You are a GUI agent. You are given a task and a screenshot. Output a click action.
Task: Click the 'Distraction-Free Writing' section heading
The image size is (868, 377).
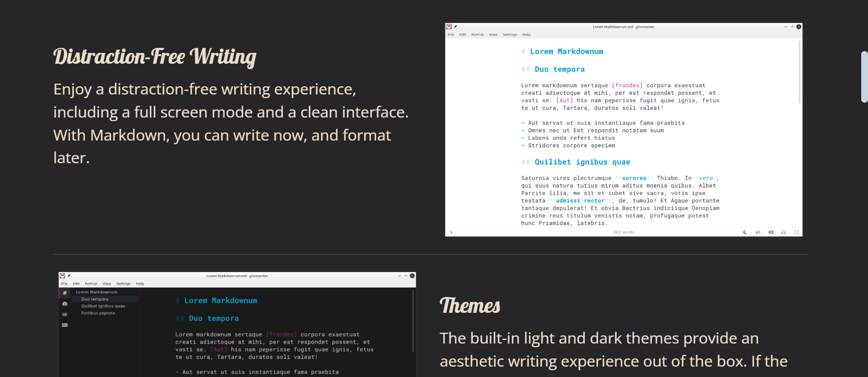click(155, 57)
